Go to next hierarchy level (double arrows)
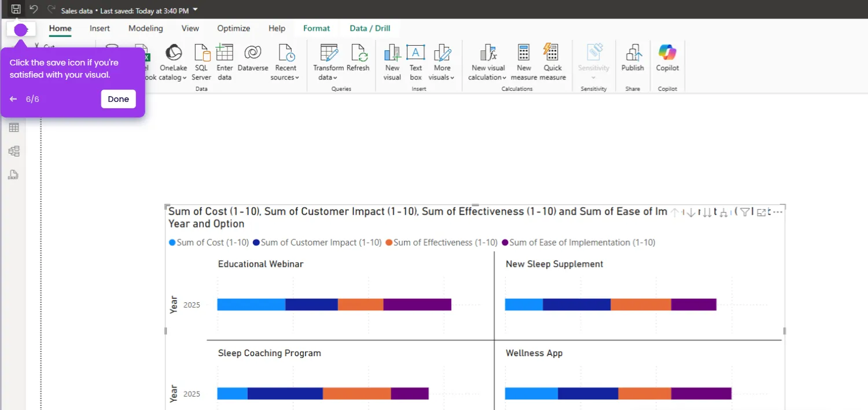The image size is (868, 410). (x=707, y=213)
